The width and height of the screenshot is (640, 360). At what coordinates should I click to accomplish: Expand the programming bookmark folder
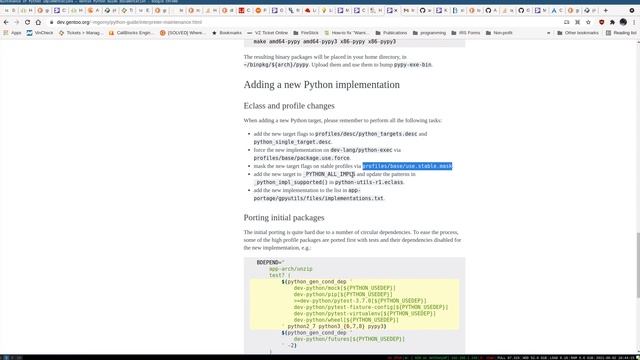tap(429, 33)
